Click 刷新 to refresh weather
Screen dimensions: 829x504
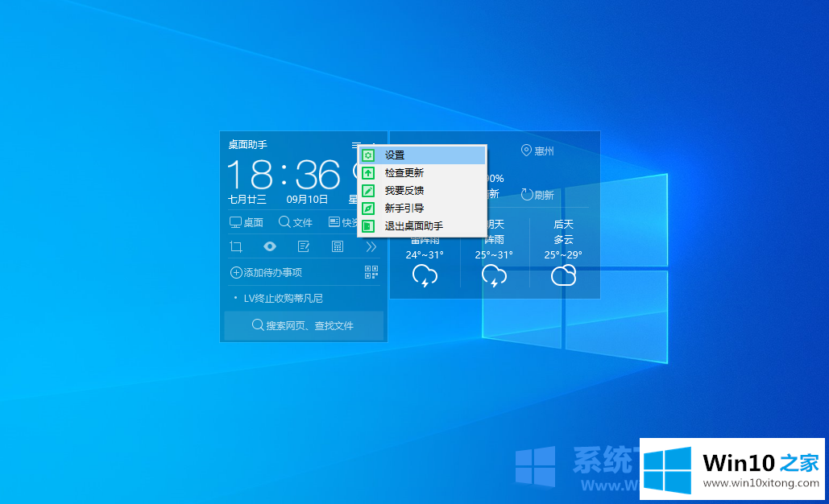point(537,195)
